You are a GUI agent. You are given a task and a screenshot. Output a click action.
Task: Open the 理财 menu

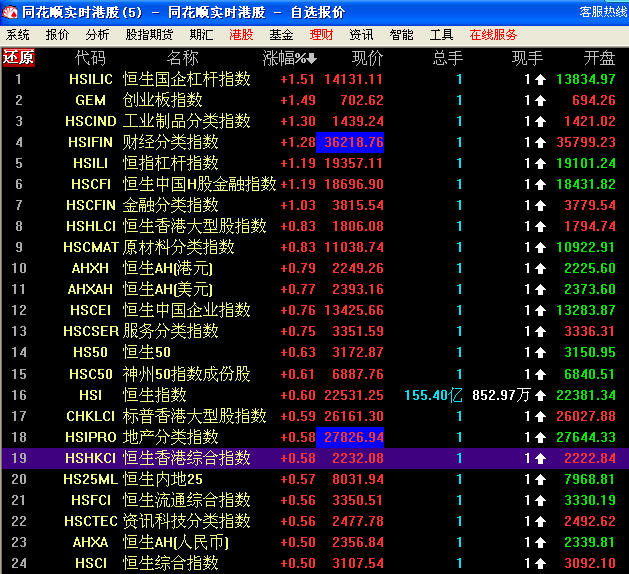[321, 34]
